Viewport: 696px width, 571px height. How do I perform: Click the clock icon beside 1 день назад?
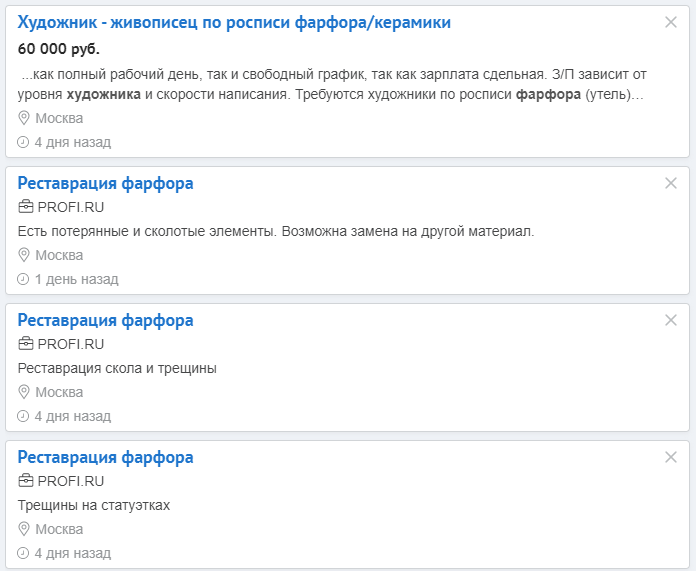[x=23, y=279]
